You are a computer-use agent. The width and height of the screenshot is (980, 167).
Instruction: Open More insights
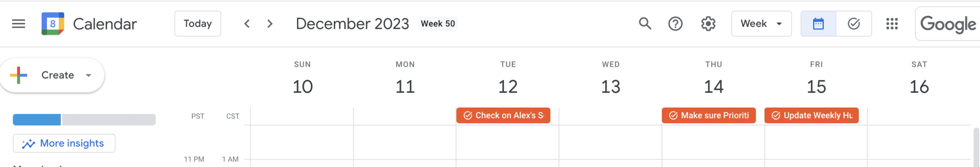64,143
